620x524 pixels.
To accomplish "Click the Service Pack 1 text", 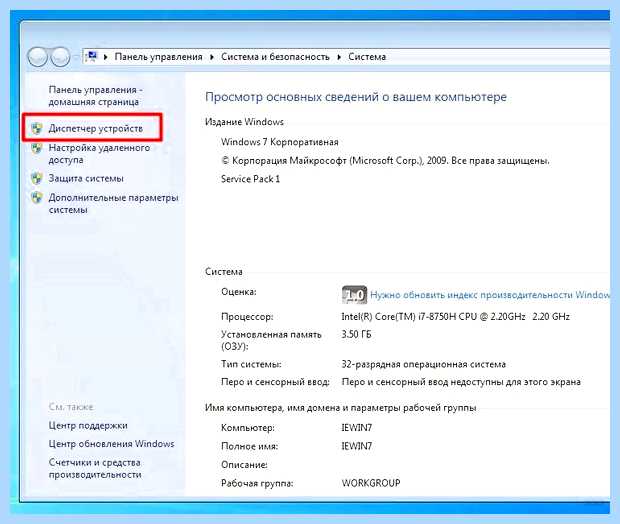I will pos(250,179).
